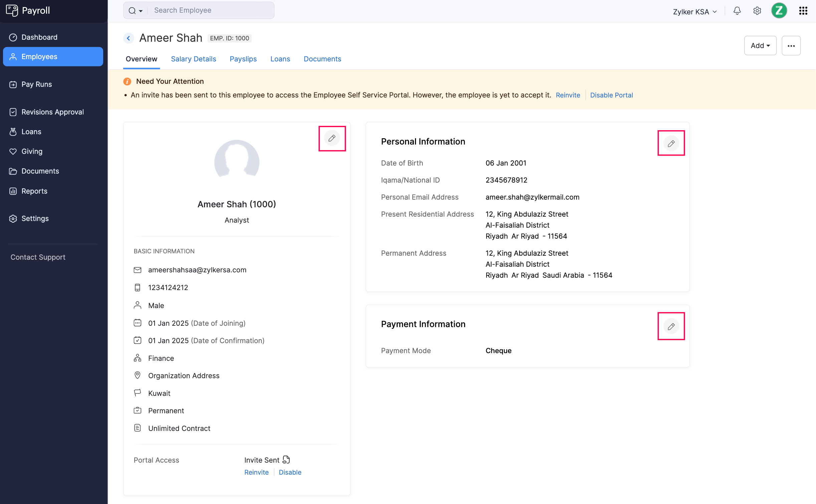The image size is (816, 504).
Task: Click the gender icon beside Male
Action: click(138, 305)
